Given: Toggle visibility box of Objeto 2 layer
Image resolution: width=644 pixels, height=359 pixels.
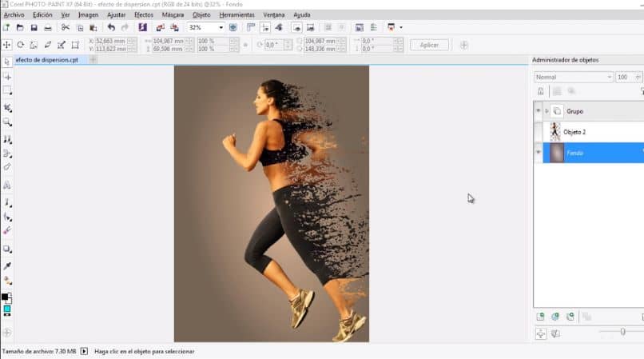Looking at the screenshot, I should 538,132.
